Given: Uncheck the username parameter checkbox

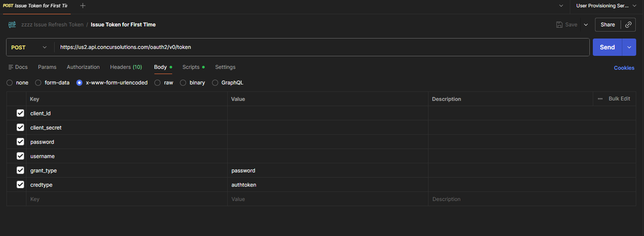Looking at the screenshot, I should tap(20, 156).
